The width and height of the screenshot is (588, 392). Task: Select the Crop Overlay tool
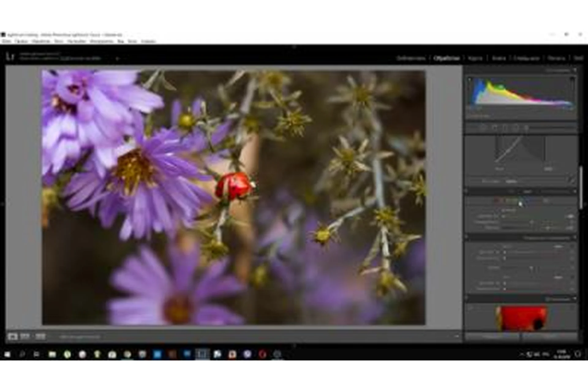pyautogui.click(x=483, y=128)
